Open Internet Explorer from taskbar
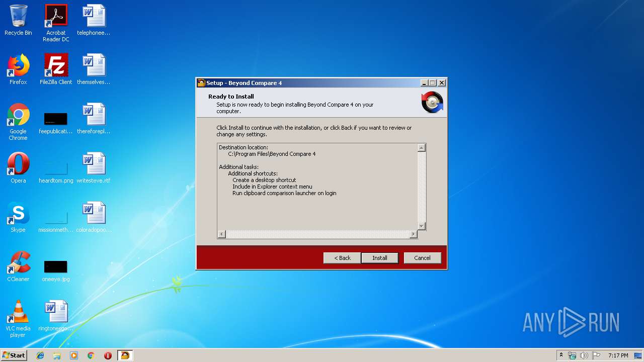This screenshot has width=644, height=362. 40,355
